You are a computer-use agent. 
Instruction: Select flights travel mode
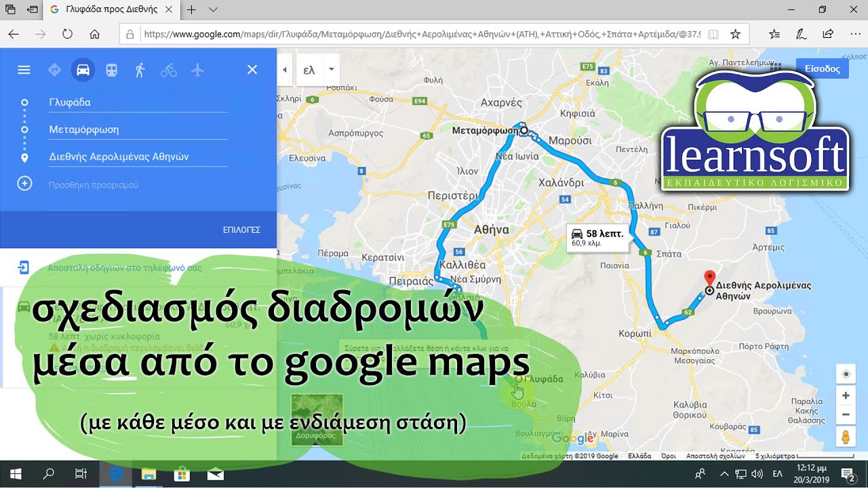point(197,70)
